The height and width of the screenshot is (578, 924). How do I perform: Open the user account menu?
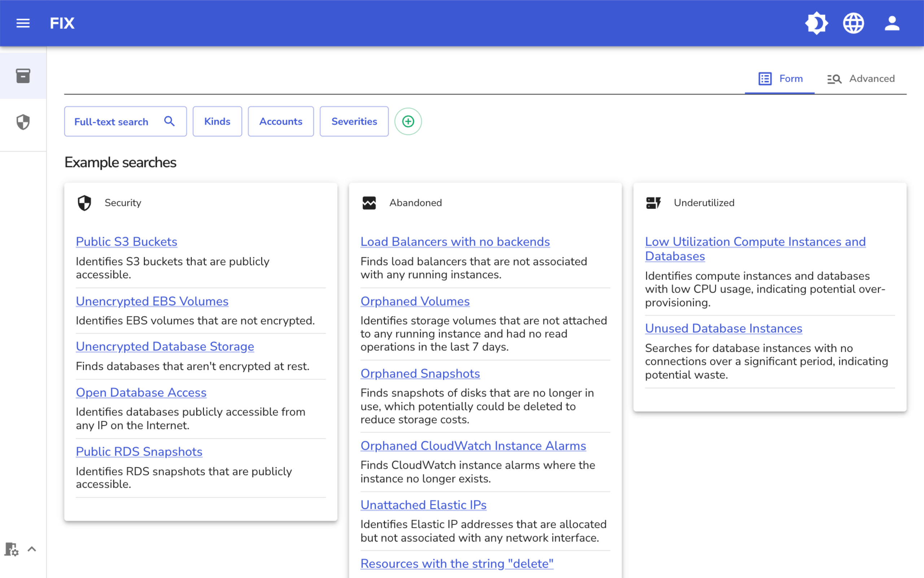point(892,23)
